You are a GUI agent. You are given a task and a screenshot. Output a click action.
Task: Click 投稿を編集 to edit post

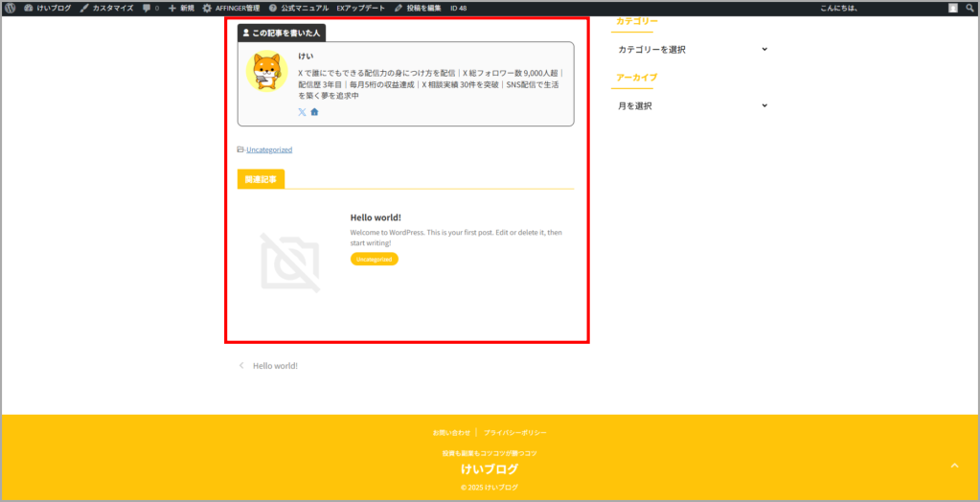coord(418,8)
